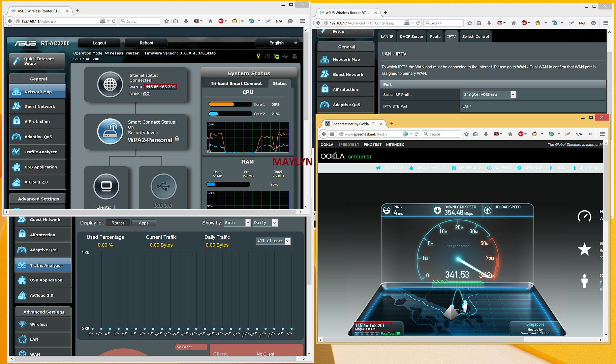Click the home icon in Speedtest browser toolbar

coord(510,134)
